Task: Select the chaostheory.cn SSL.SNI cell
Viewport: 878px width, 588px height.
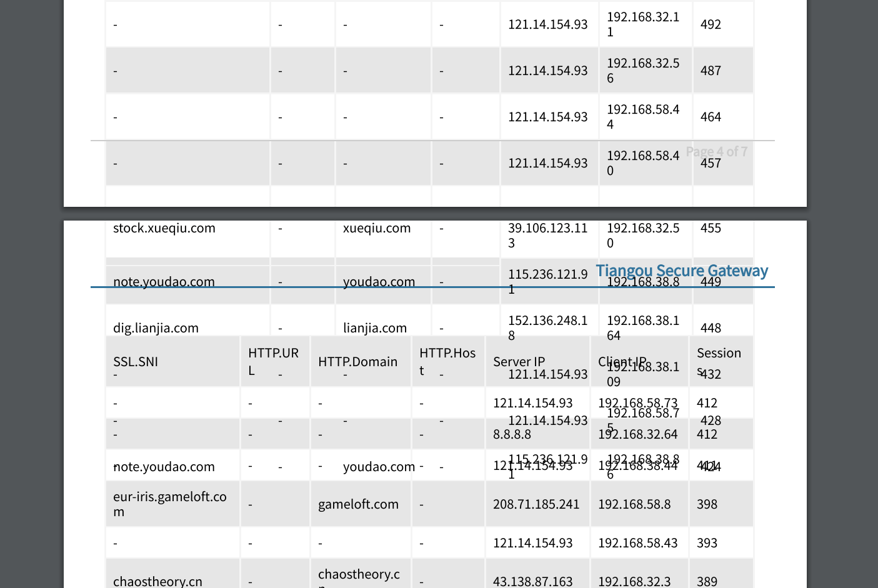Action: click(x=157, y=581)
